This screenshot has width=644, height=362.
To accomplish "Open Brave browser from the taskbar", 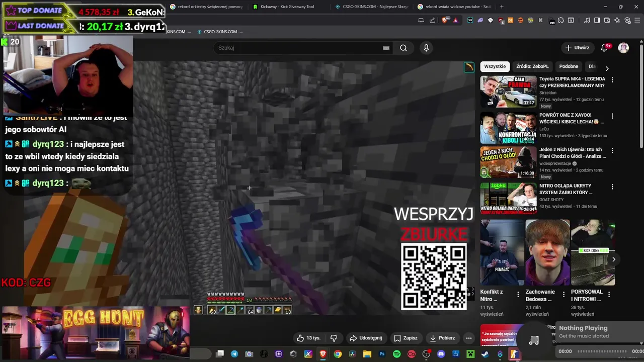I will point(323,354).
